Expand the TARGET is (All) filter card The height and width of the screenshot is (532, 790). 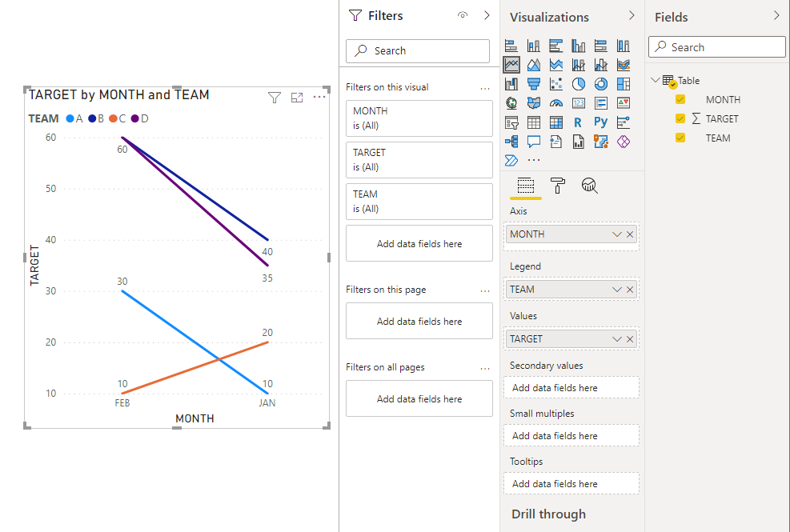[419, 160]
